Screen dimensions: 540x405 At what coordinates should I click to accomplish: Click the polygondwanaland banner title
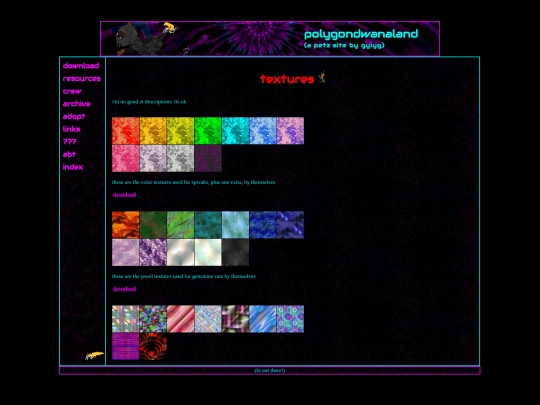click(361, 34)
